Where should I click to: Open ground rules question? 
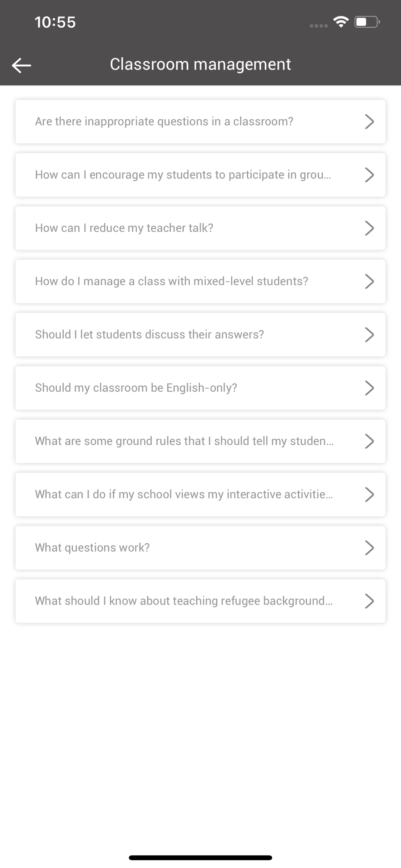(200, 441)
